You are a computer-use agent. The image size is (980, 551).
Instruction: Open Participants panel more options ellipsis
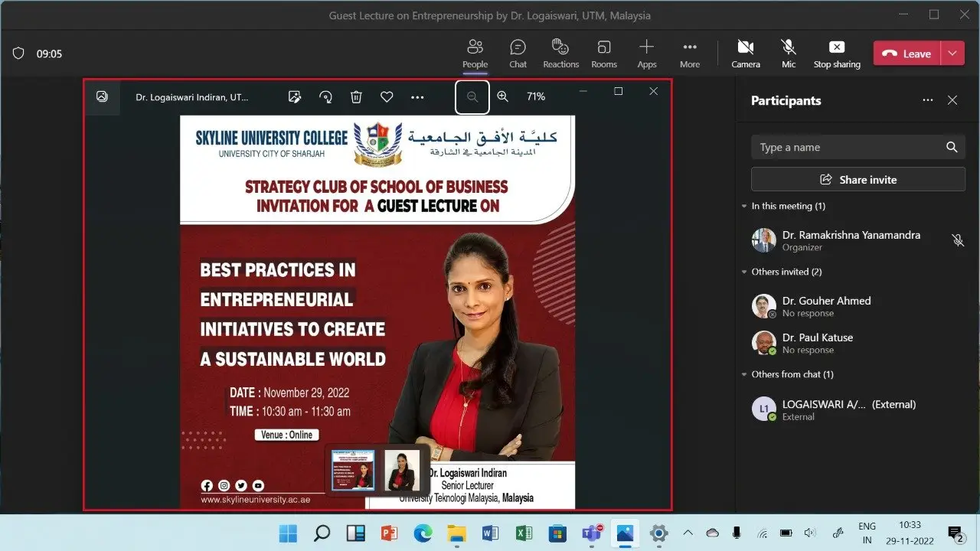pos(928,100)
